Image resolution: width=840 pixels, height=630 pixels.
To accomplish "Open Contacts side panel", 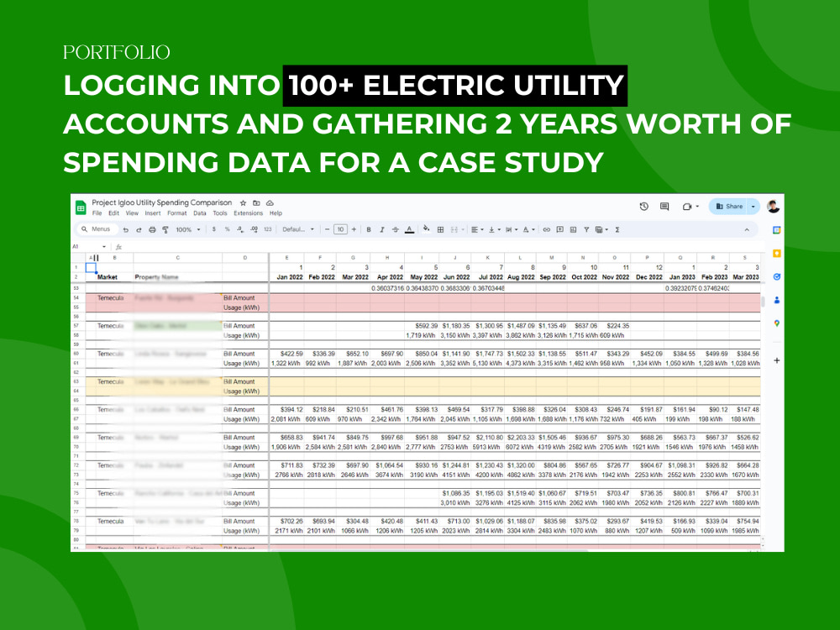I will [x=777, y=300].
